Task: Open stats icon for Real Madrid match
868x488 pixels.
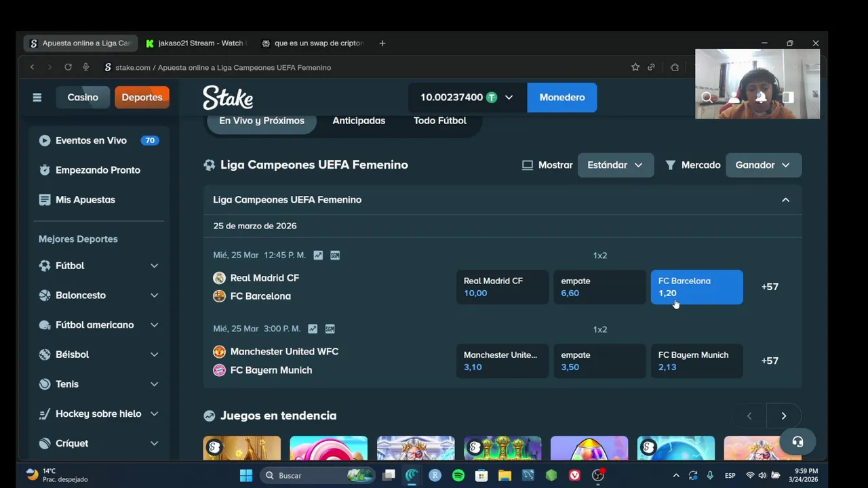Action: 318,256
